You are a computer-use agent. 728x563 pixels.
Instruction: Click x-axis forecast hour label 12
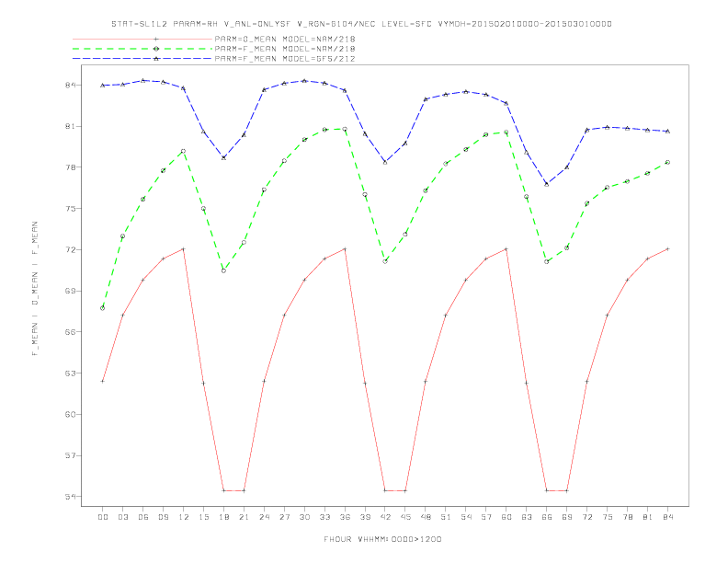tap(184, 517)
